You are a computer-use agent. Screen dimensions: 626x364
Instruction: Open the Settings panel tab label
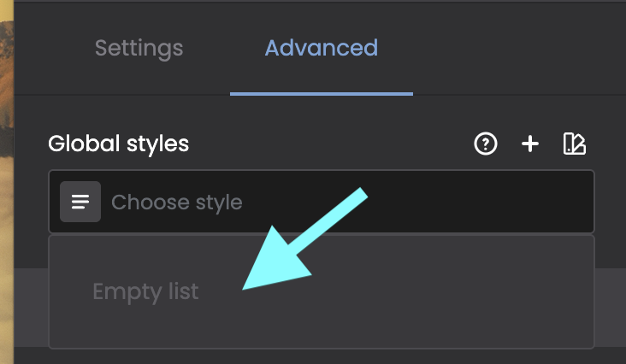coord(139,47)
